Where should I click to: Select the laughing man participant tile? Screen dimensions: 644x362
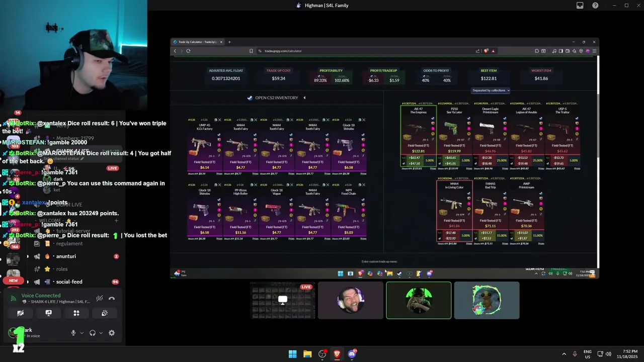[351, 300]
